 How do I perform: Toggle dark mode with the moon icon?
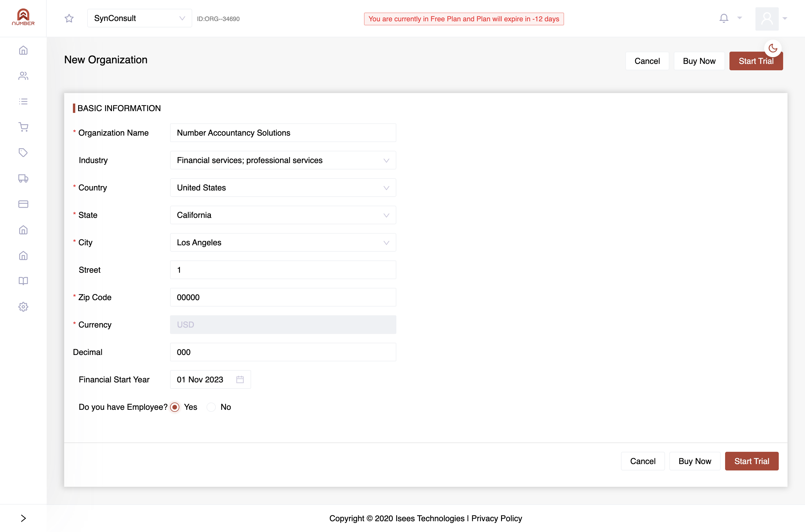tap(773, 48)
